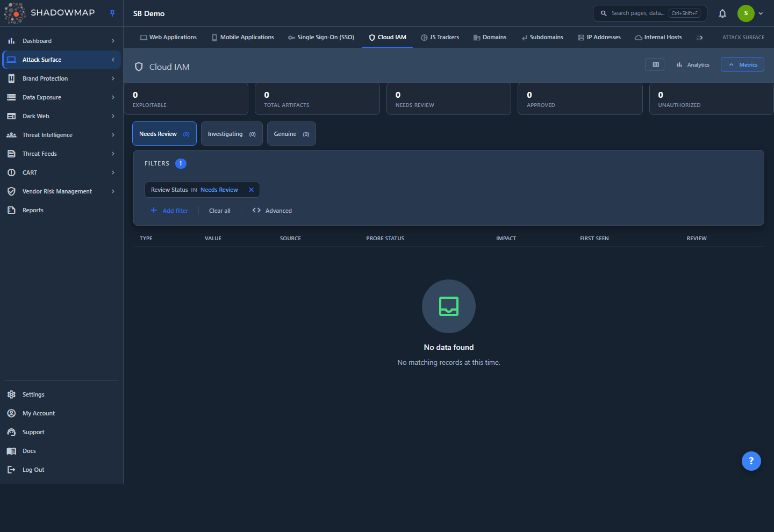The height and width of the screenshot is (532, 774).
Task: Click the Dashboard bar chart icon
Action: 11,41
